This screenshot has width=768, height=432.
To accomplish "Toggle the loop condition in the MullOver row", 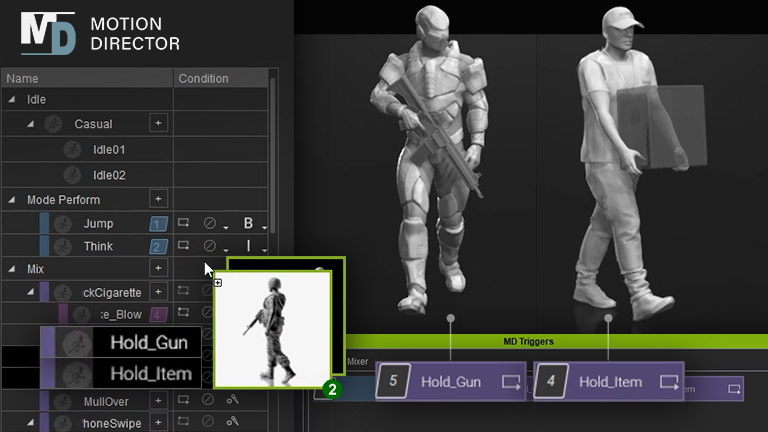I will (184, 401).
